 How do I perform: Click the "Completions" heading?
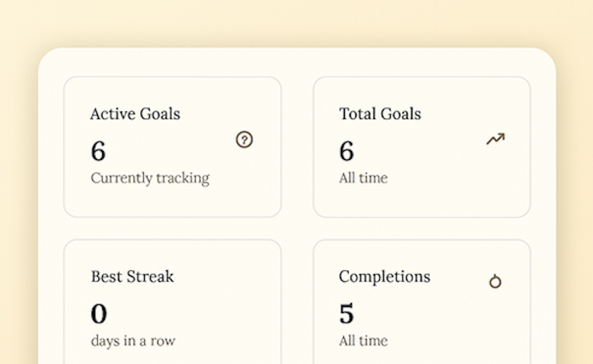[384, 276]
